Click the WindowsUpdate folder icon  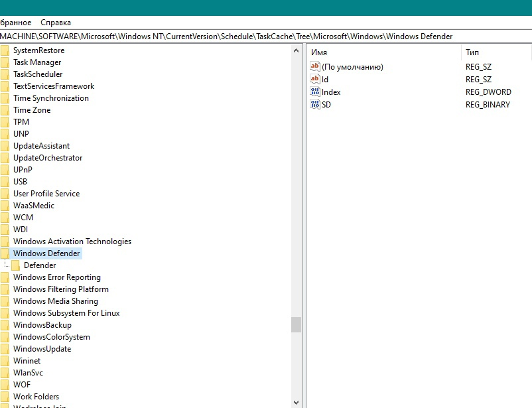click(x=5, y=348)
